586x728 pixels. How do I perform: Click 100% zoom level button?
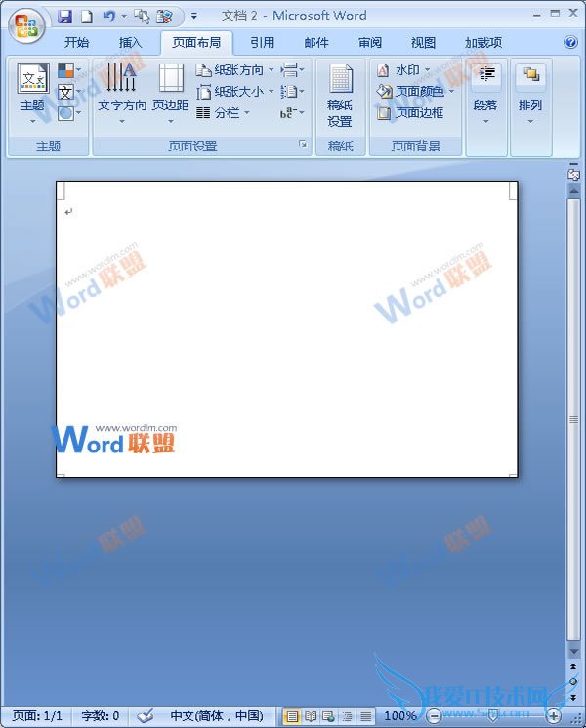(x=400, y=716)
